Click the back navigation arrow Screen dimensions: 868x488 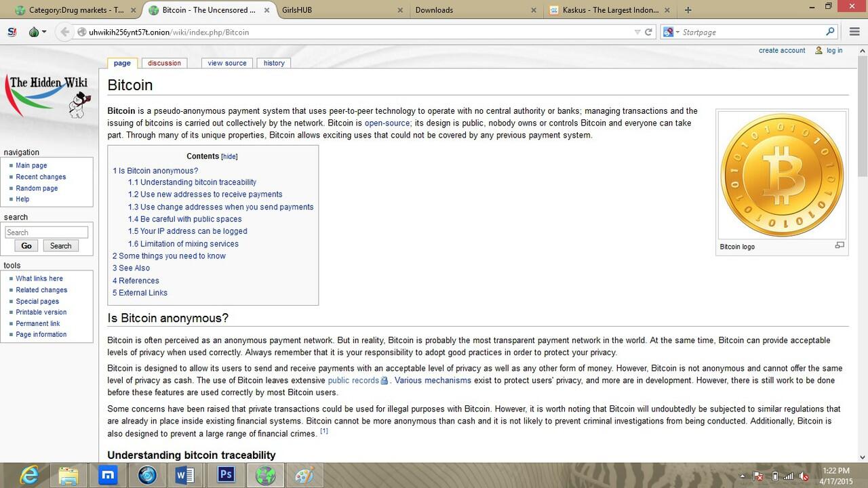click(64, 32)
